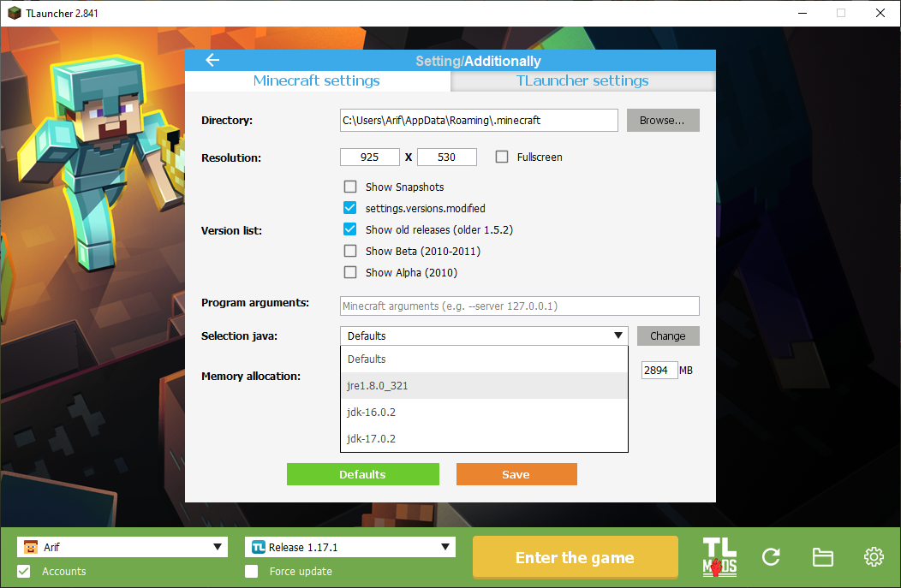Click the Change java button
Screen dimensions: 901x588
[x=668, y=336]
